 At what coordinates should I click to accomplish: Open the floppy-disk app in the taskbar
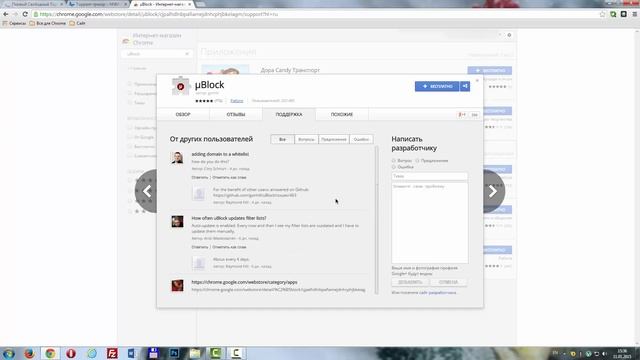click(153, 353)
